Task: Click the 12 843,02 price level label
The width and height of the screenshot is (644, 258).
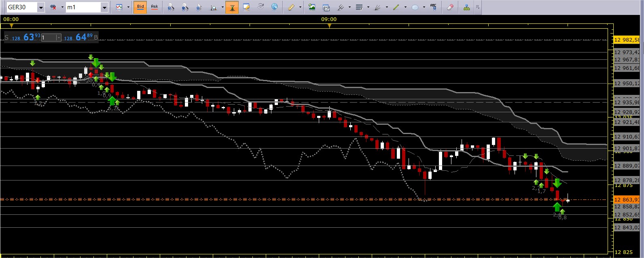Action: tap(627, 227)
